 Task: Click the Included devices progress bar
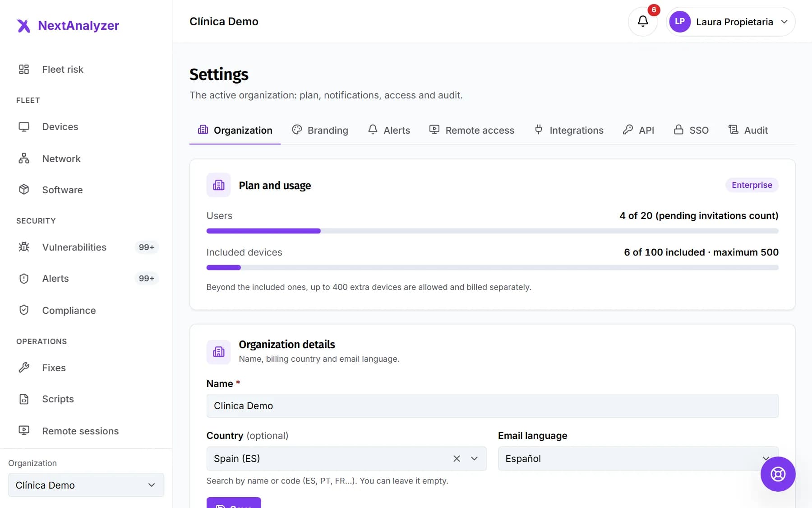point(492,267)
